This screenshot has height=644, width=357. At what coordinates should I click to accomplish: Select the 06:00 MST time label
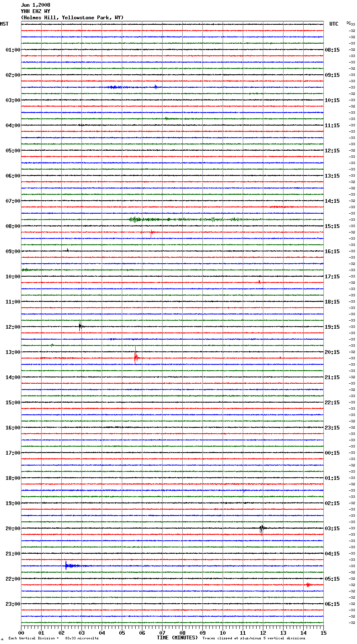[13, 176]
